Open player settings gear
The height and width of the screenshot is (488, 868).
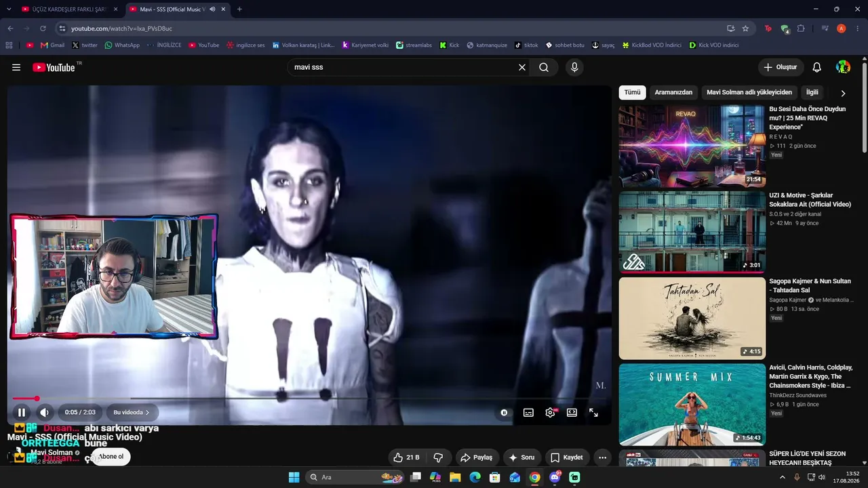[550, 412]
